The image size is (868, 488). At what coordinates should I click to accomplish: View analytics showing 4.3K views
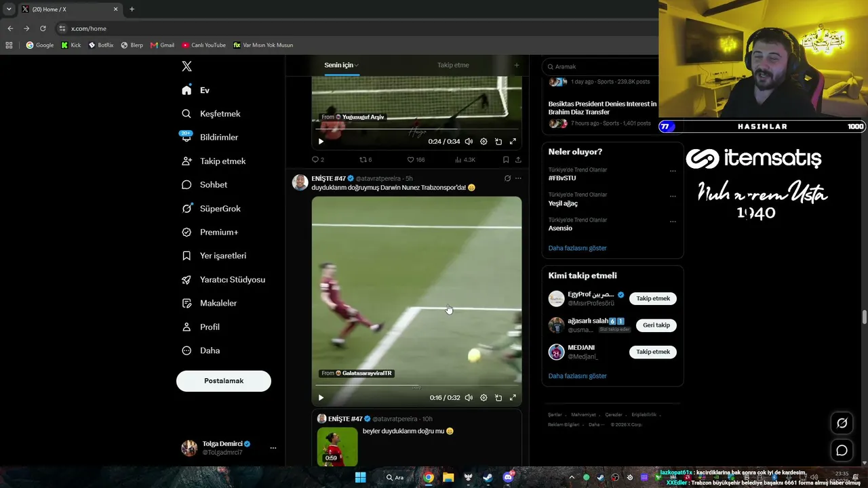point(465,160)
